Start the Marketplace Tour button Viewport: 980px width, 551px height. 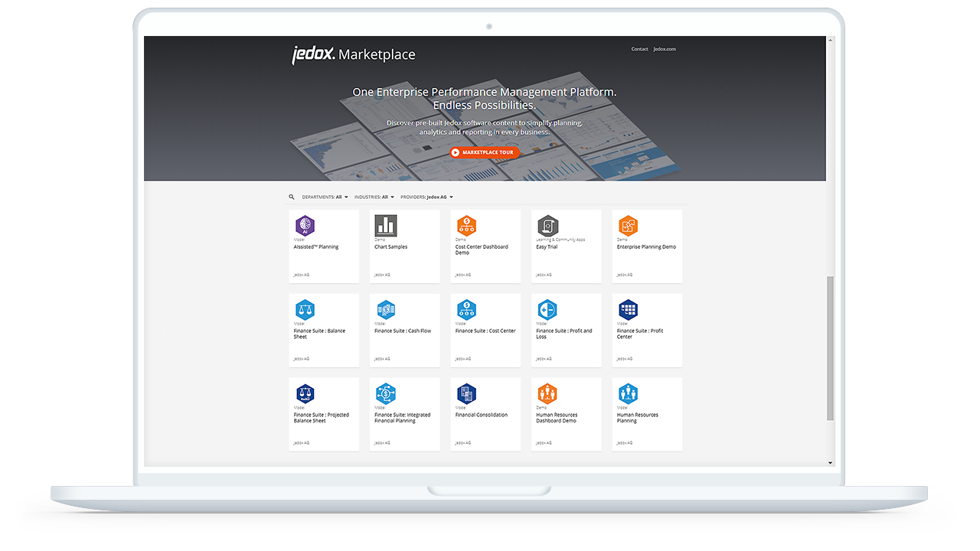pyautogui.click(x=485, y=152)
